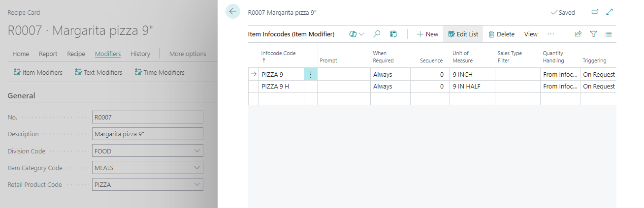Delete the selected infocode line
Viewport: 644px width, 208px height.
(501, 34)
